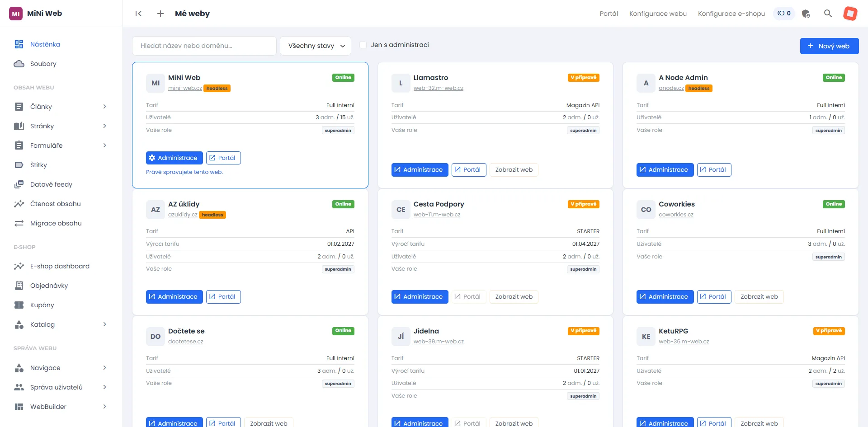Viewport: 868px width, 427px height.
Task: Open the Všechny stavy dropdown
Action: pyautogui.click(x=316, y=46)
